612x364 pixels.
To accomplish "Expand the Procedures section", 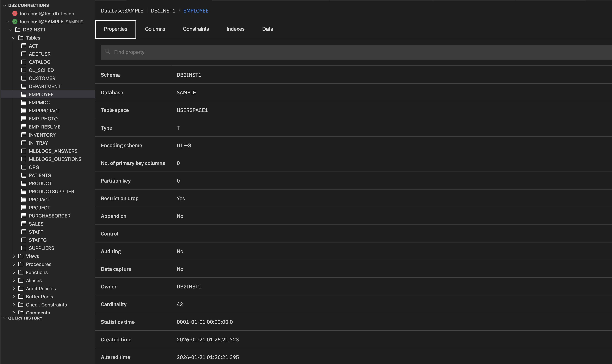I will (14, 264).
